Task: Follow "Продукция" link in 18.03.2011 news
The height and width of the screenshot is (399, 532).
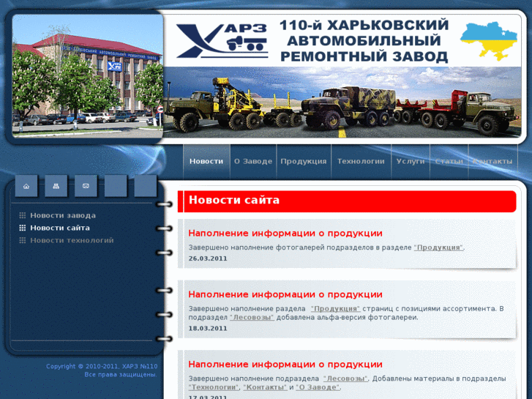Action: (x=336, y=309)
